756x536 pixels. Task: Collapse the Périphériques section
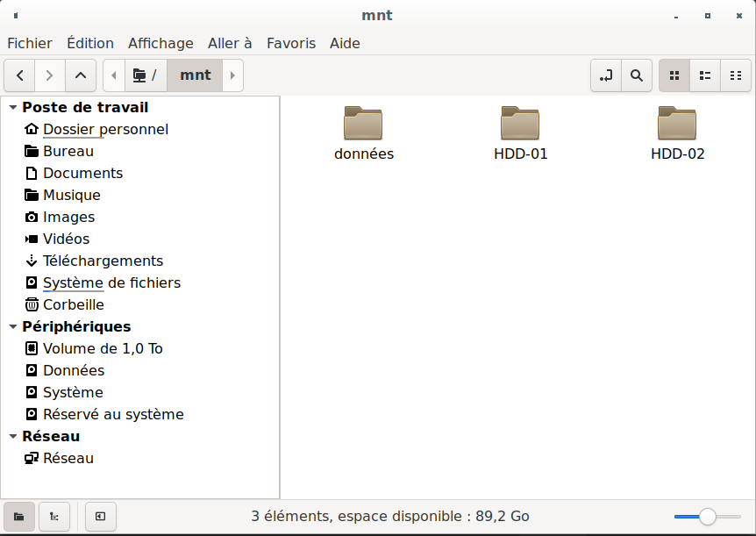[13, 326]
